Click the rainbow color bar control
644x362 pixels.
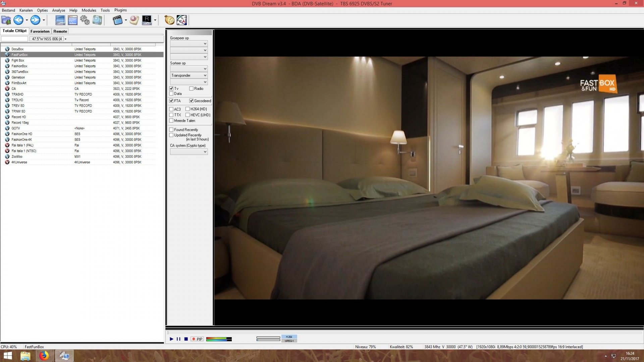[x=219, y=339]
